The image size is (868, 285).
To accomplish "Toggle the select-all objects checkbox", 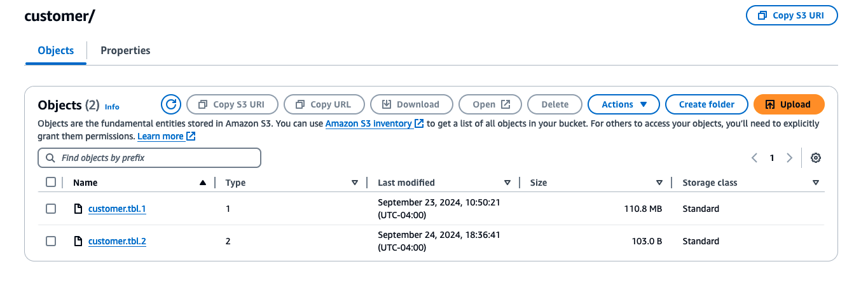I will click(51, 183).
